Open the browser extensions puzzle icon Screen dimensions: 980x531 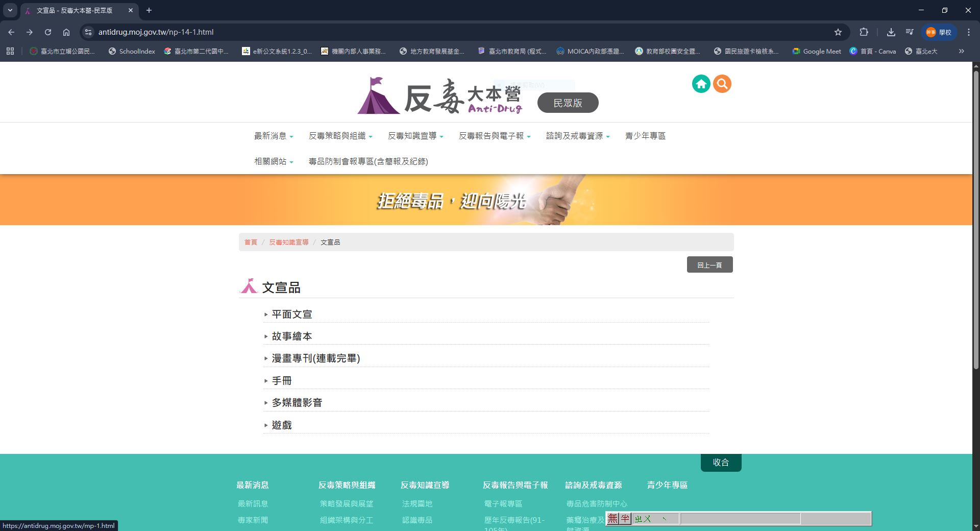[x=864, y=32]
